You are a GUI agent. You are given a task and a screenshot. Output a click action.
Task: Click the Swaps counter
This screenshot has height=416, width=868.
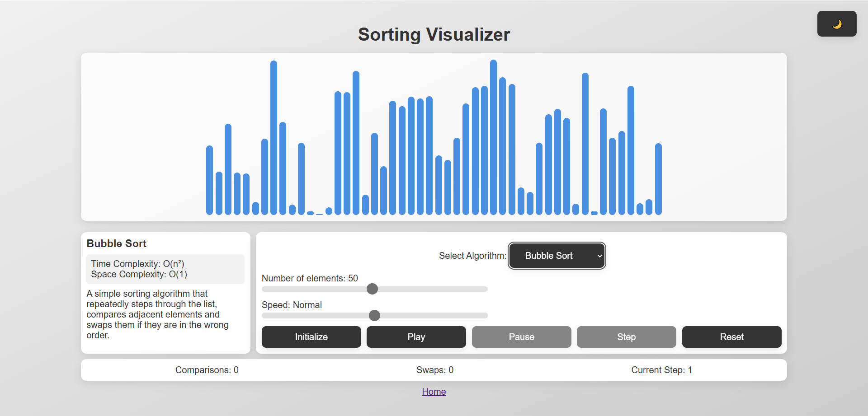click(434, 369)
